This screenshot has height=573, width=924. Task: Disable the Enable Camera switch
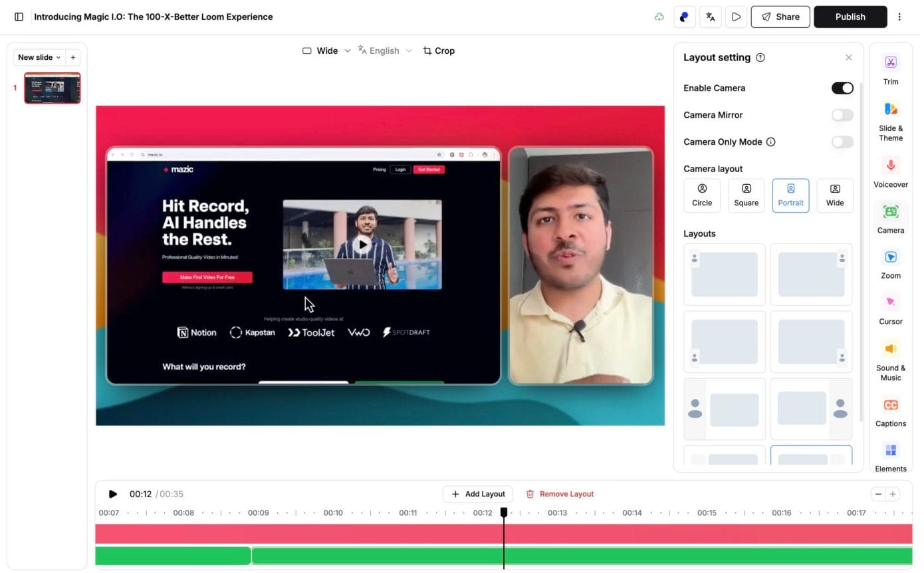click(842, 88)
